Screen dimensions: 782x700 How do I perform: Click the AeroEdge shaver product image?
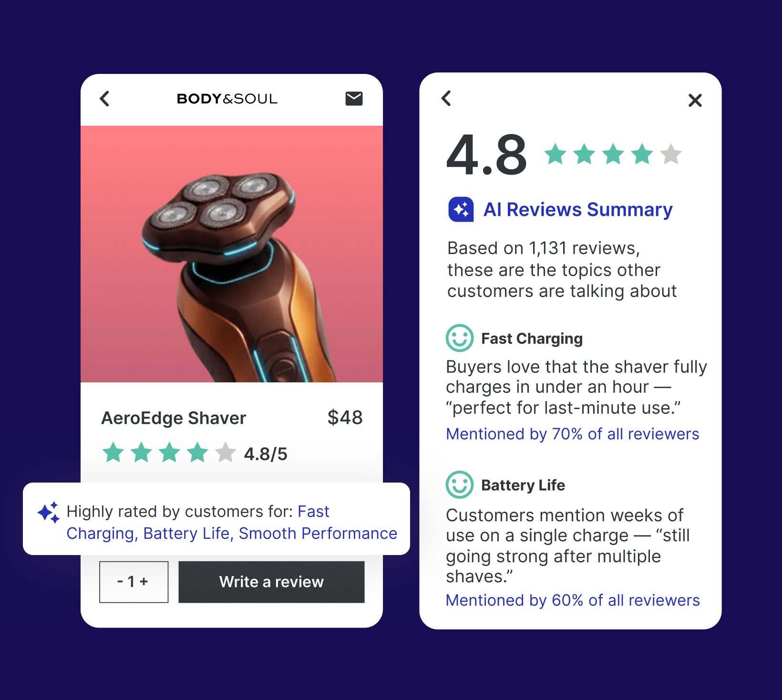click(232, 254)
